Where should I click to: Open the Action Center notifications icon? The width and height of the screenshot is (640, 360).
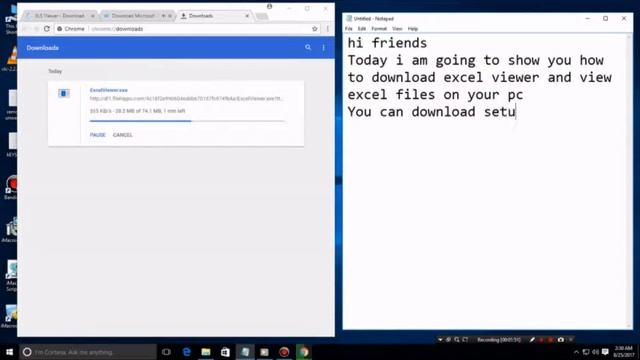[x=605, y=352]
